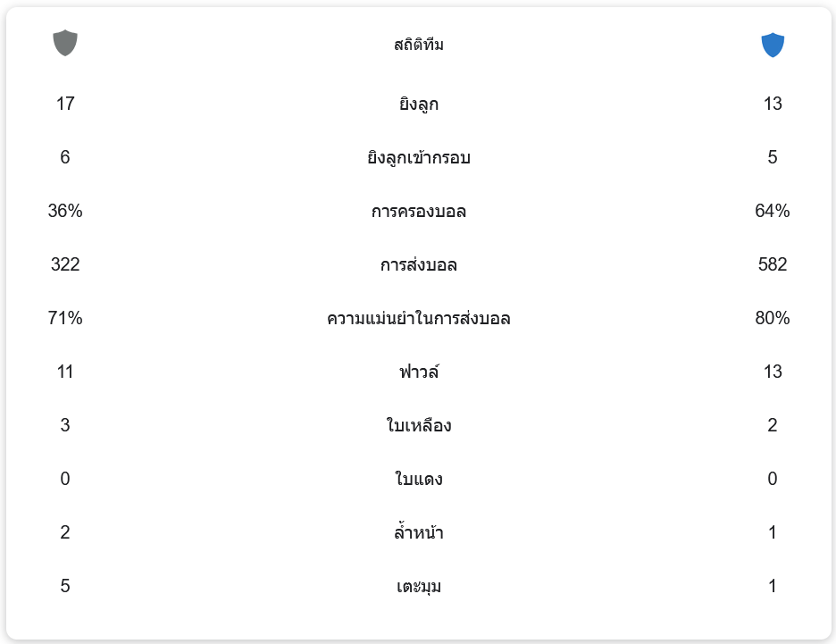Click gray team's 36% possession value
Viewport: 836px width, 644px height.
pyautogui.click(x=65, y=211)
